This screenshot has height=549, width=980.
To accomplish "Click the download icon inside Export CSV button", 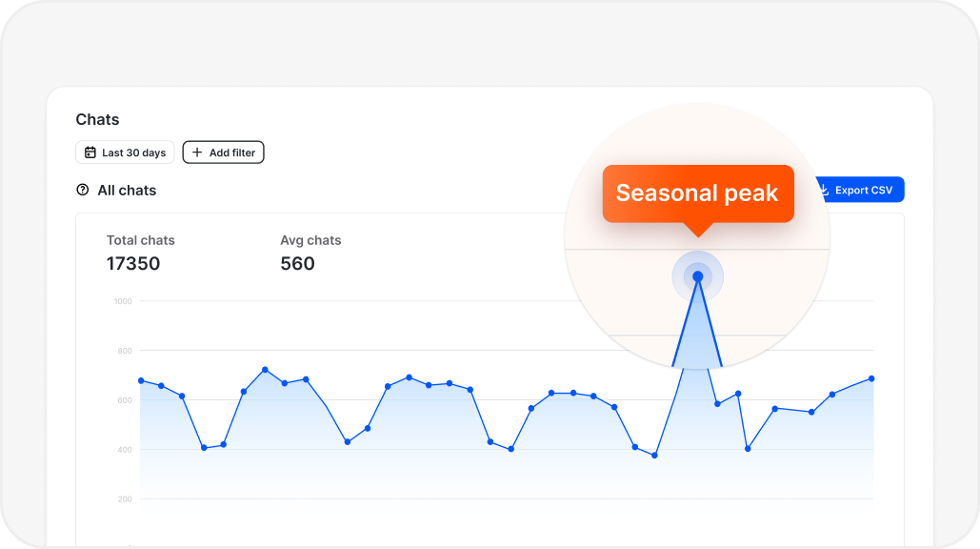I will tap(823, 190).
